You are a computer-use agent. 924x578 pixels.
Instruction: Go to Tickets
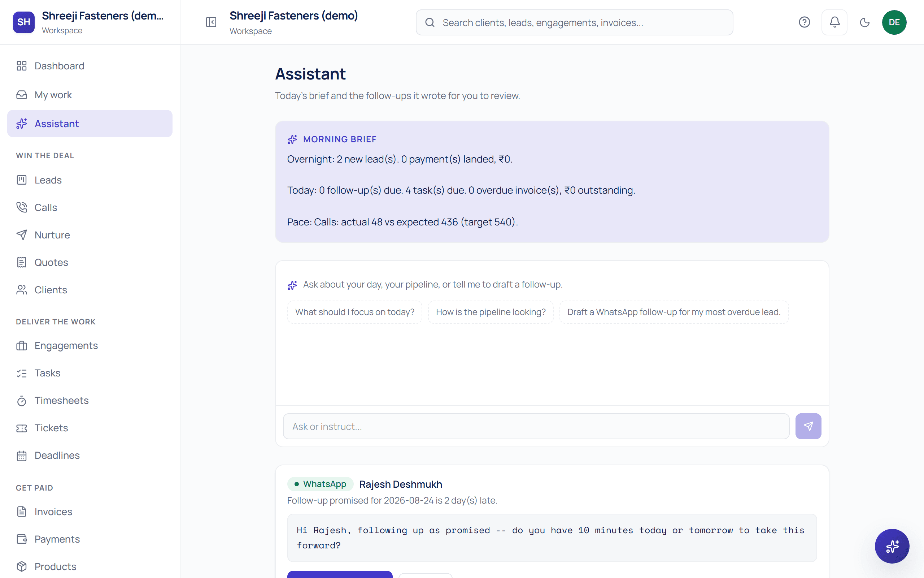pos(90,428)
